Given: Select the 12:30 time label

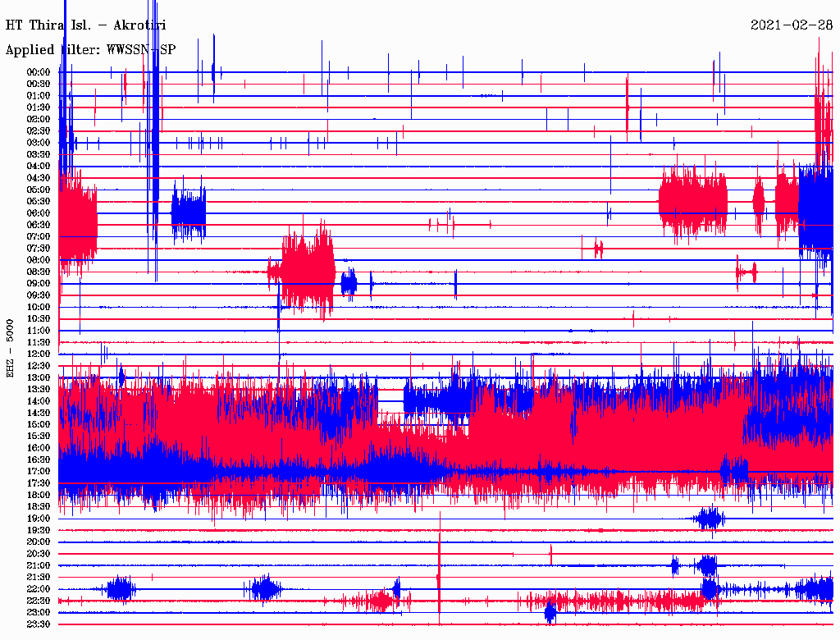Looking at the screenshot, I should (x=39, y=366).
